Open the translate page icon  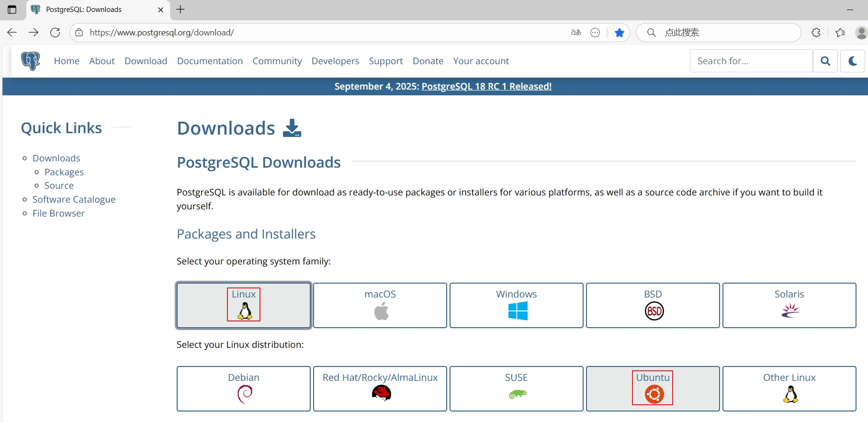click(576, 33)
